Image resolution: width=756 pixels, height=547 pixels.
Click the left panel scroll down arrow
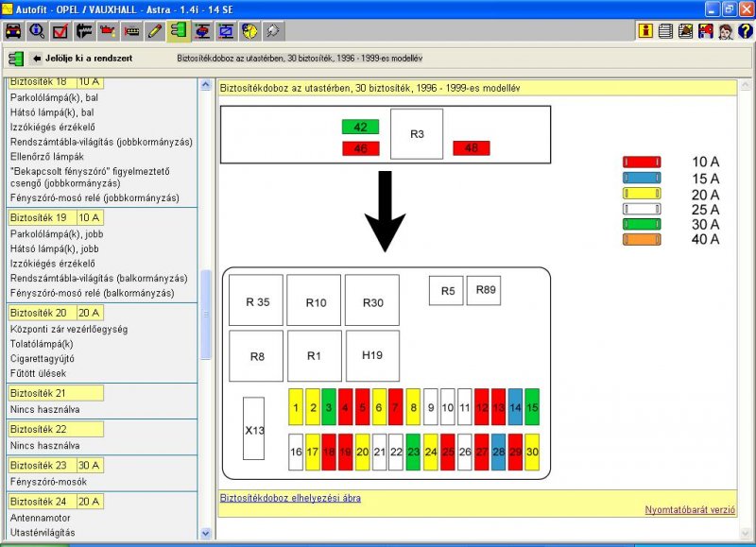pyautogui.click(x=205, y=534)
